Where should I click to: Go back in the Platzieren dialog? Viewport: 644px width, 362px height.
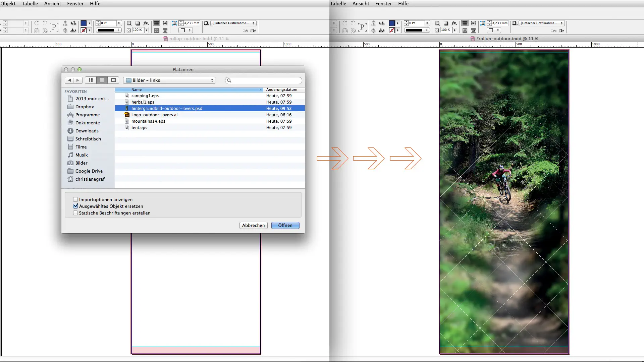(x=69, y=80)
